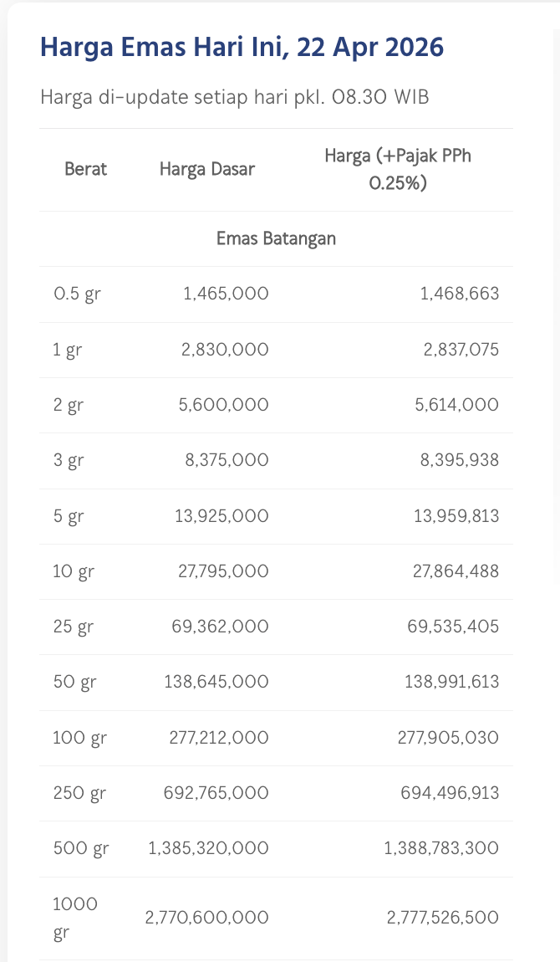Click the 5 gr base price 13,925,000
The image size is (560, 962).
coord(221,516)
